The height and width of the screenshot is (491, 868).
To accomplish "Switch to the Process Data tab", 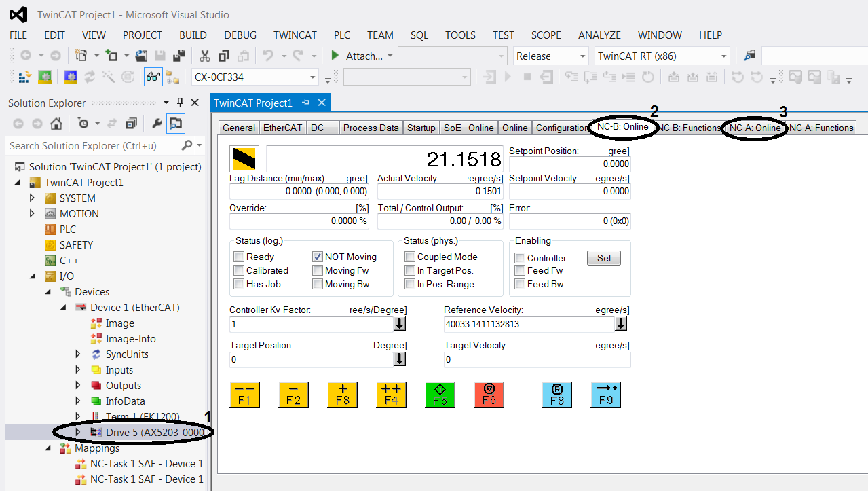I will click(x=371, y=128).
